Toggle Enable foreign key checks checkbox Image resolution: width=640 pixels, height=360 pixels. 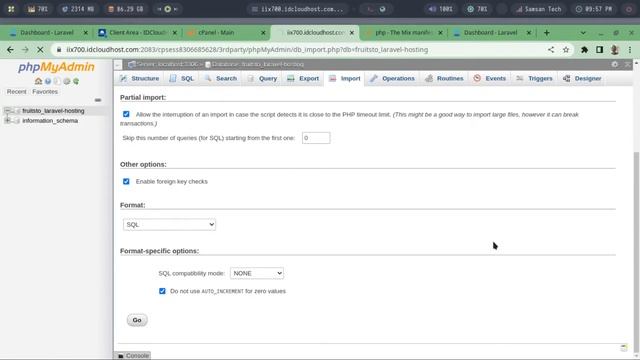[x=126, y=181]
